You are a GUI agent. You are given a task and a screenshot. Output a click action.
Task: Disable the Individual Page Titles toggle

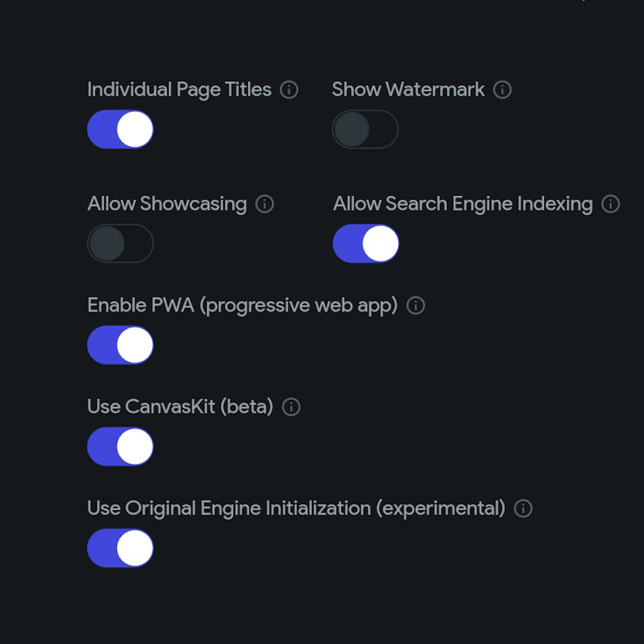pos(120,129)
